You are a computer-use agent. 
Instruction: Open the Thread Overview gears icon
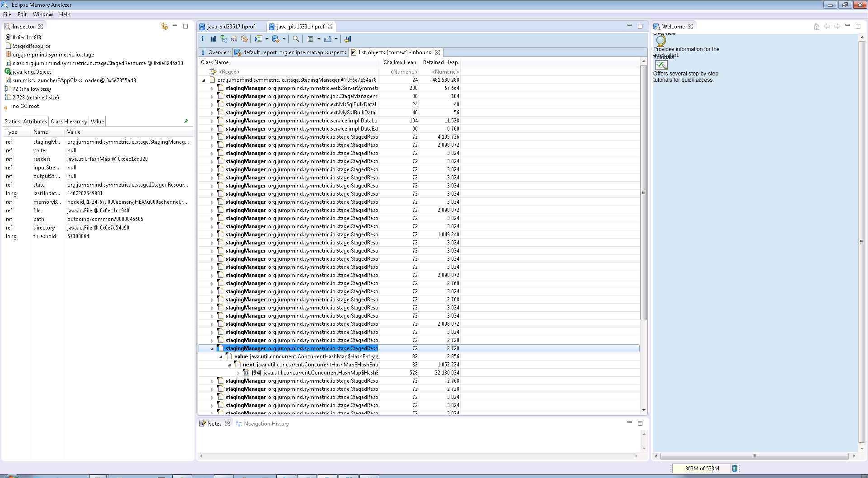tap(245, 39)
